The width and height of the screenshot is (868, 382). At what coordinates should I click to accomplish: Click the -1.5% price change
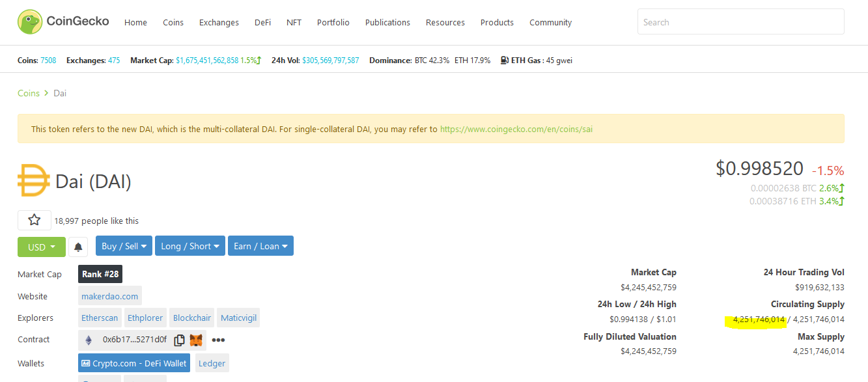(x=828, y=171)
